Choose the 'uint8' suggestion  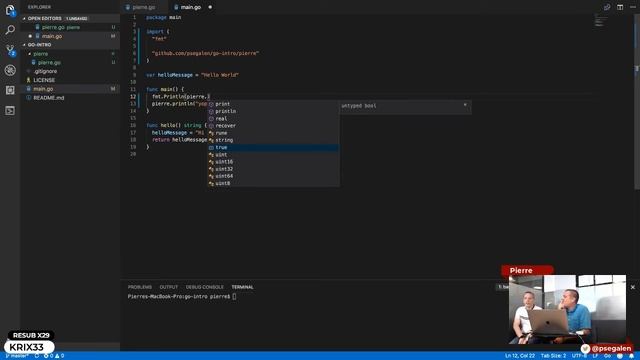pyautogui.click(x=273, y=184)
